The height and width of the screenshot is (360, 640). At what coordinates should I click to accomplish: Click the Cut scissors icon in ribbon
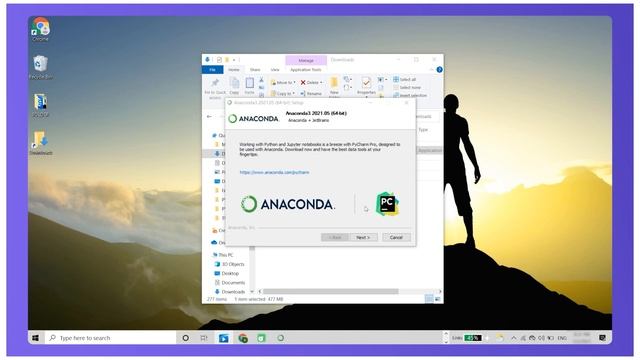pos(262,80)
